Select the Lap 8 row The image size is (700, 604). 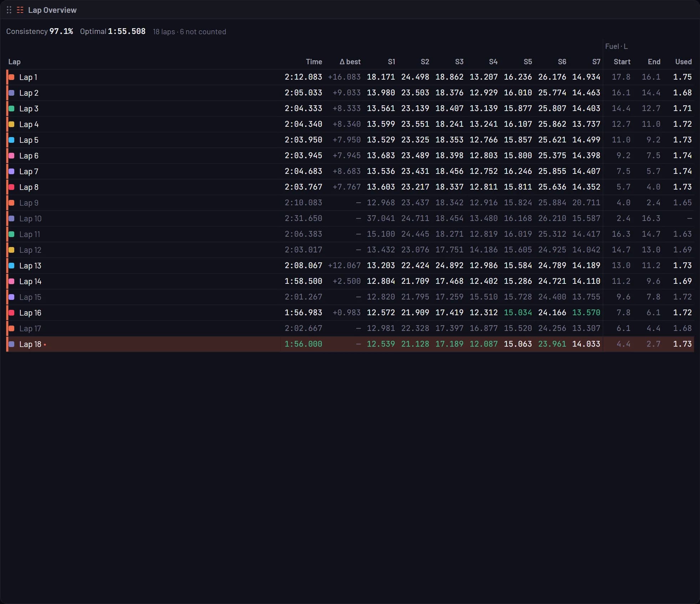pyautogui.click(x=350, y=187)
